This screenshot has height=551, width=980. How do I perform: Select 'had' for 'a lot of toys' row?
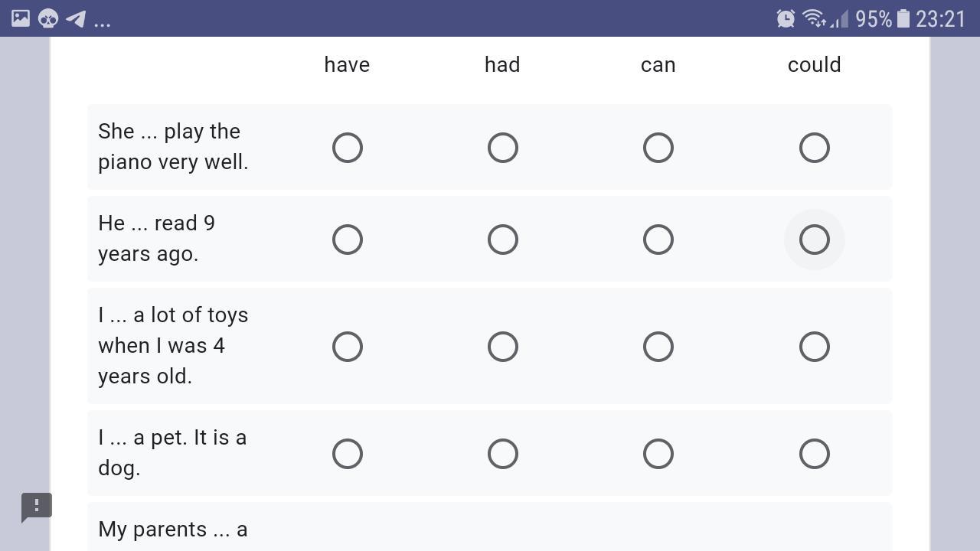503,347
